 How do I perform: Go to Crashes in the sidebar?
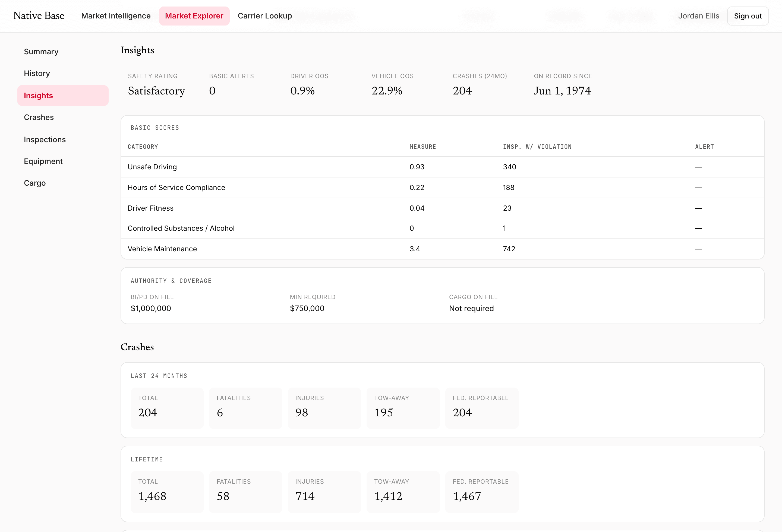click(x=62, y=117)
